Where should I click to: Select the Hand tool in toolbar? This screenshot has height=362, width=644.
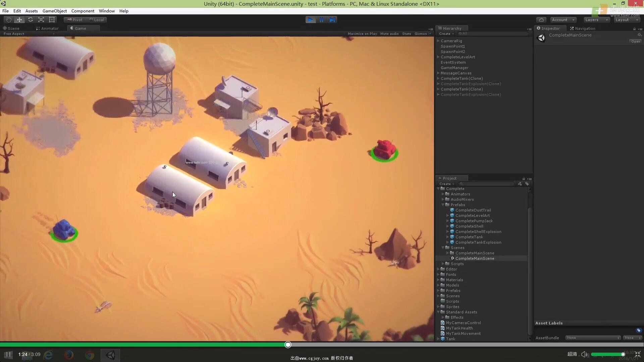8,20
